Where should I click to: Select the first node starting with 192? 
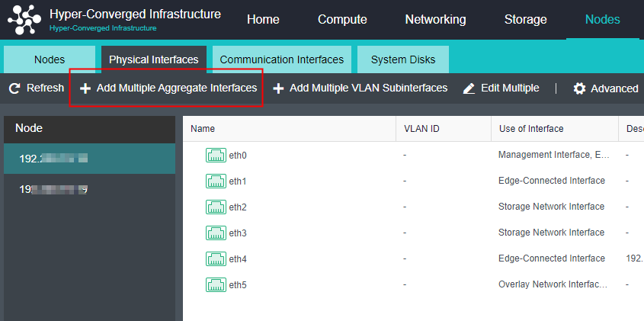(53, 159)
